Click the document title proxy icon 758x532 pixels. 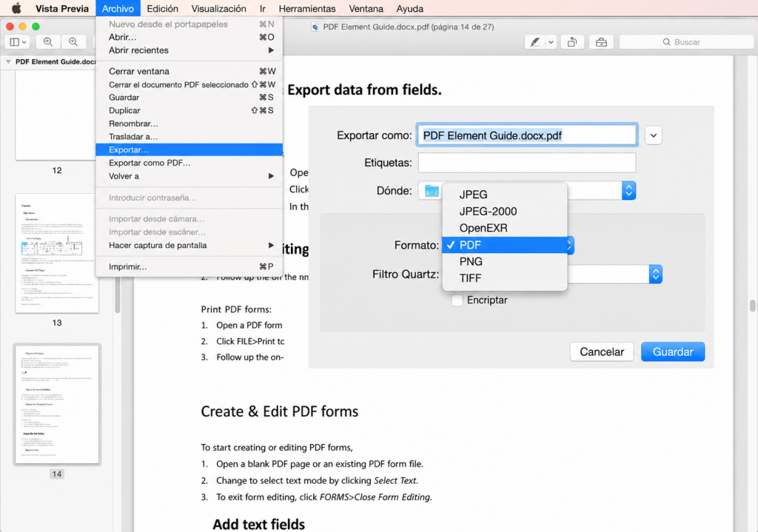pos(315,27)
